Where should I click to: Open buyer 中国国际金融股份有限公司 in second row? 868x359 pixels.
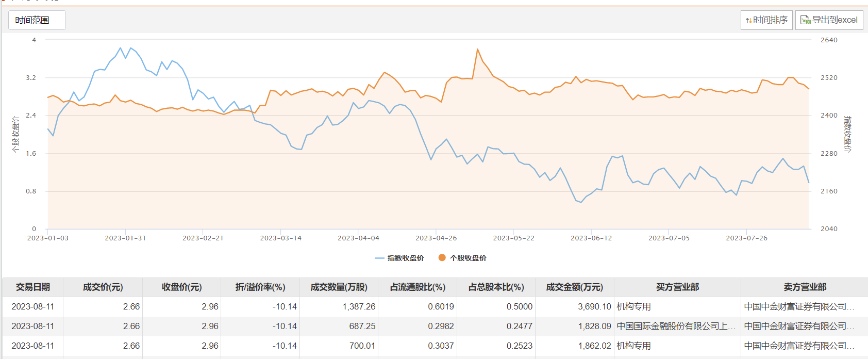(x=675, y=326)
